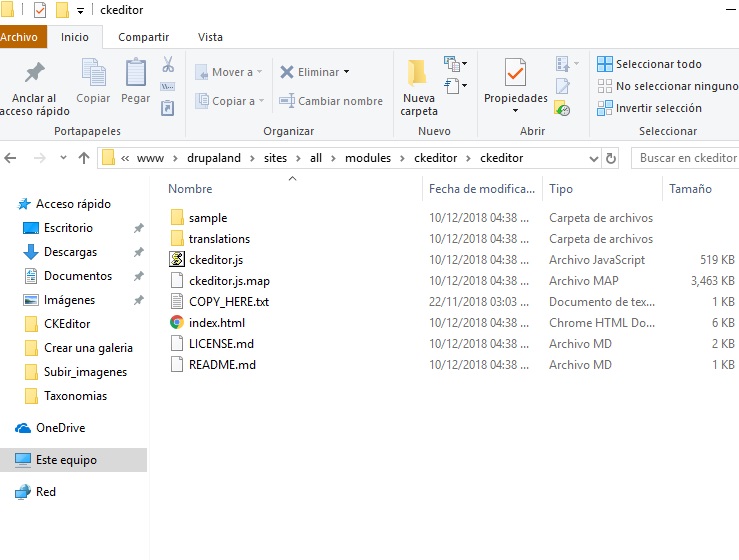This screenshot has height=560, width=739.
Task: Refresh the ckeditor folder view
Action: pyautogui.click(x=611, y=158)
